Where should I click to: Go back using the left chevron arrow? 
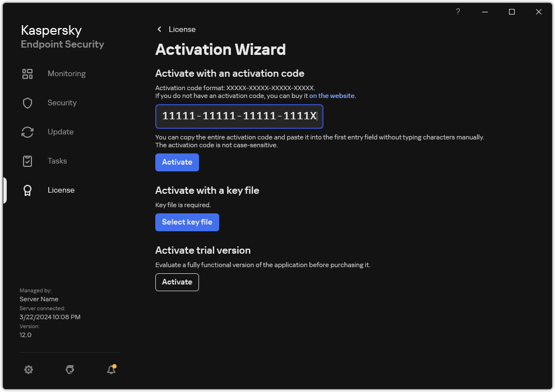[159, 29]
